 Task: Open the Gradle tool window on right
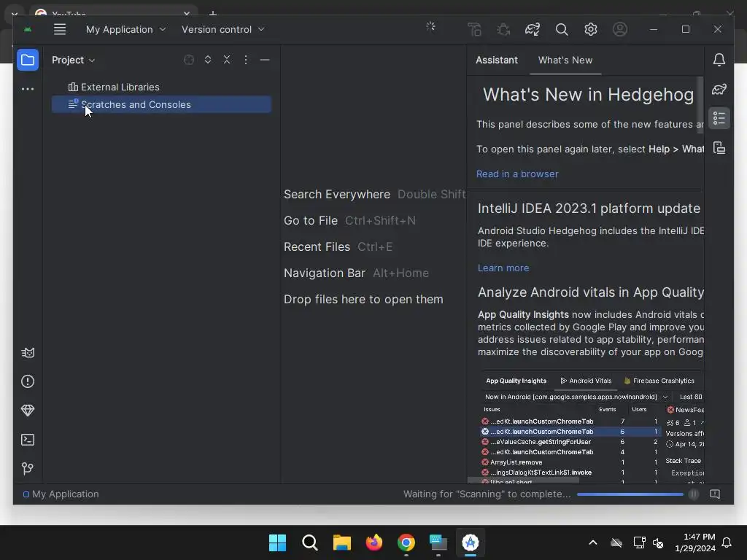[719, 90]
